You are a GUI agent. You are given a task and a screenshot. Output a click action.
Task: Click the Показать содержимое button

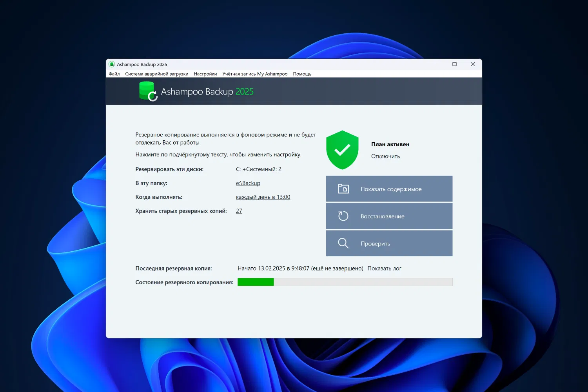click(x=389, y=189)
